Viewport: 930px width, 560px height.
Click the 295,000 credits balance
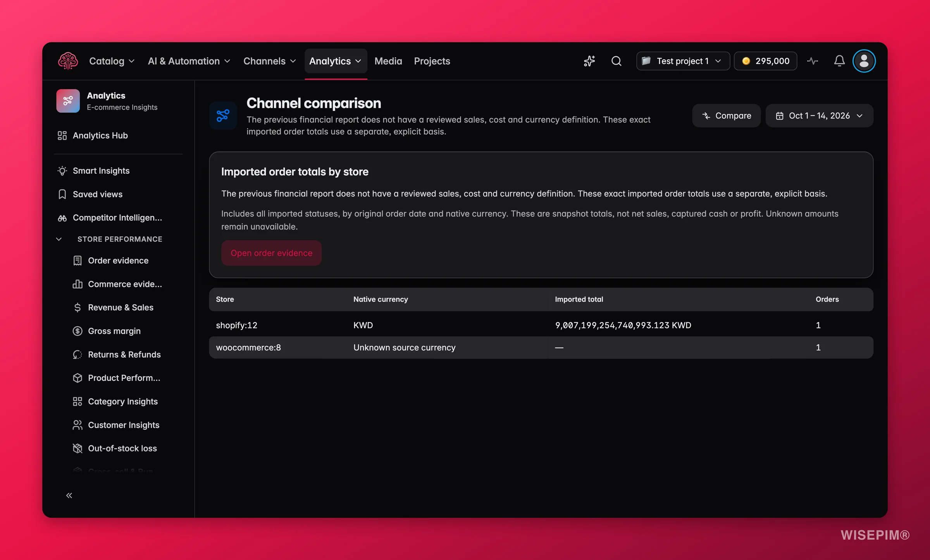(765, 61)
